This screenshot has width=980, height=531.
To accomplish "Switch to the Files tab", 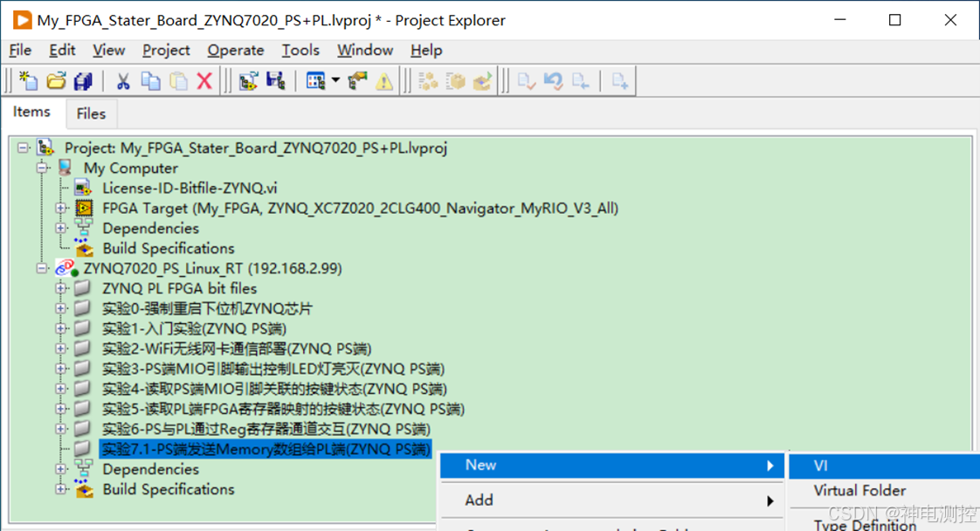I will click(x=91, y=114).
